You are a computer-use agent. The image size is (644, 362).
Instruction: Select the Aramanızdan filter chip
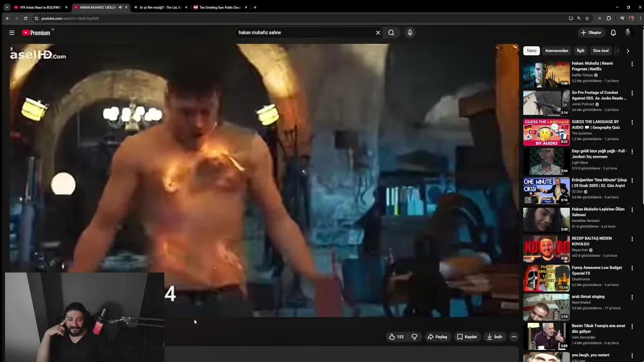[x=556, y=51]
